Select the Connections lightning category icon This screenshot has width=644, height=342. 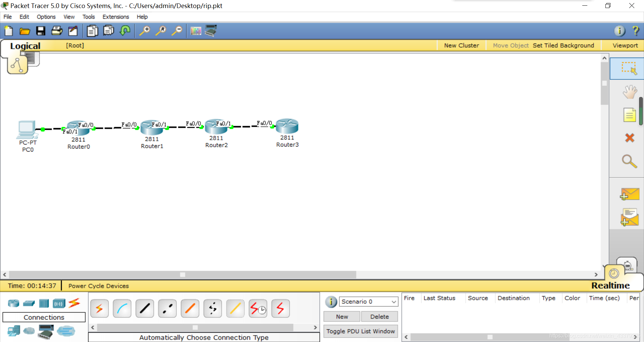tap(74, 303)
